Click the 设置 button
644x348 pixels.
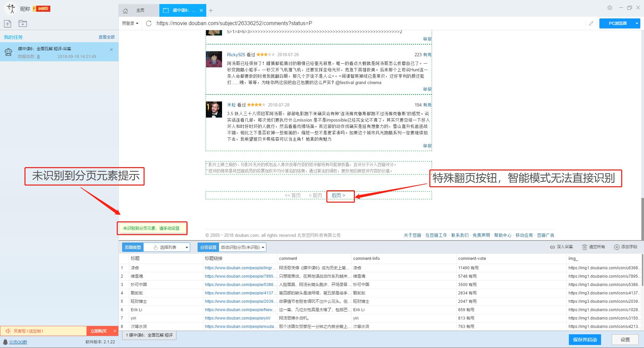(625, 340)
